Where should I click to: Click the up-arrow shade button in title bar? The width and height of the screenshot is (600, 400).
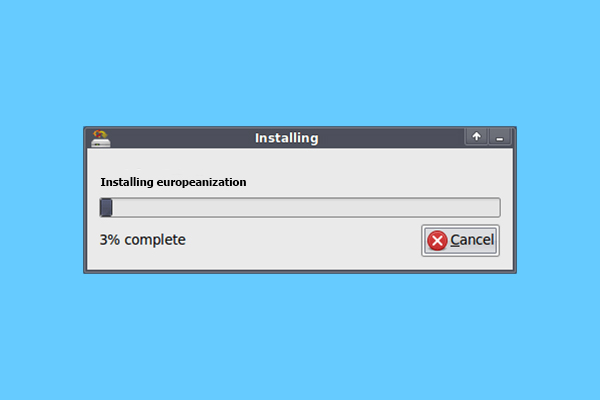click(x=476, y=137)
